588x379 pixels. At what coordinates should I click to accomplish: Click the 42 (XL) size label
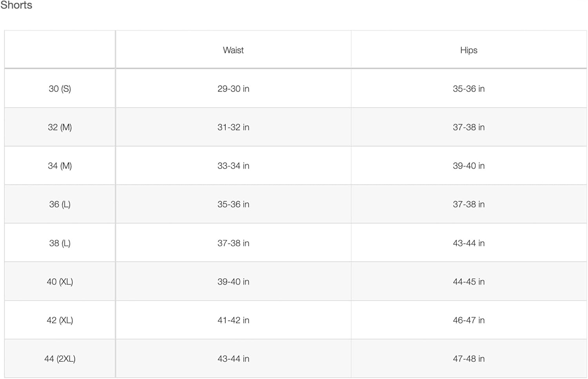tap(60, 320)
